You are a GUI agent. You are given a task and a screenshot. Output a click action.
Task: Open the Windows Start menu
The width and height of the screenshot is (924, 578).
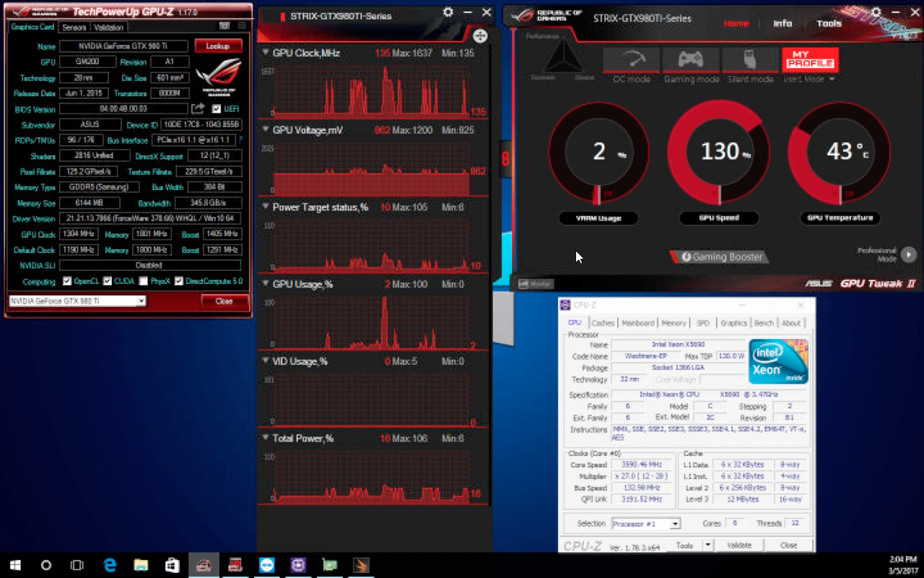pos(15,565)
